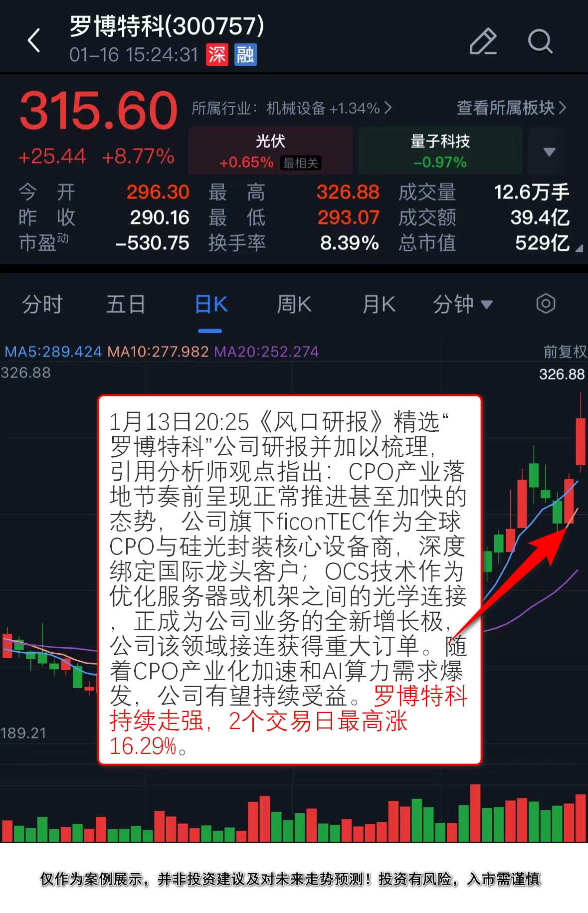Toggle the 前复权 adjustment setting

[x=565, y=352]
